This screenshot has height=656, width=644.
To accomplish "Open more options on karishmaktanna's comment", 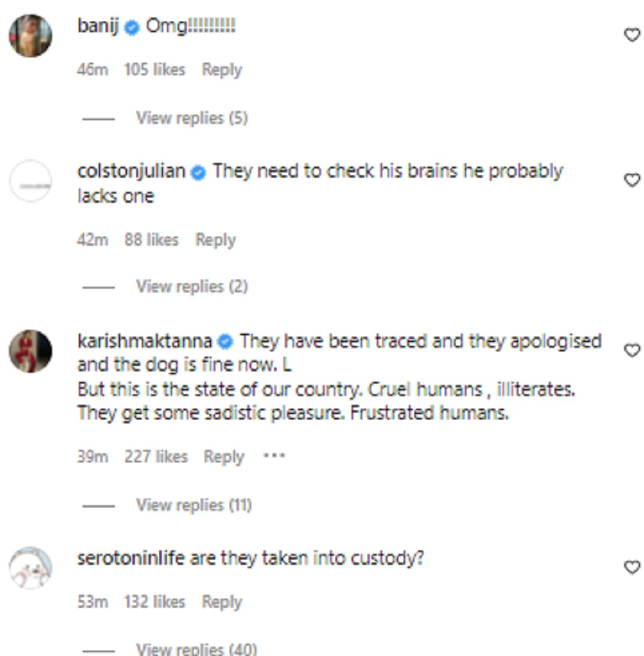I will [274, 456].
